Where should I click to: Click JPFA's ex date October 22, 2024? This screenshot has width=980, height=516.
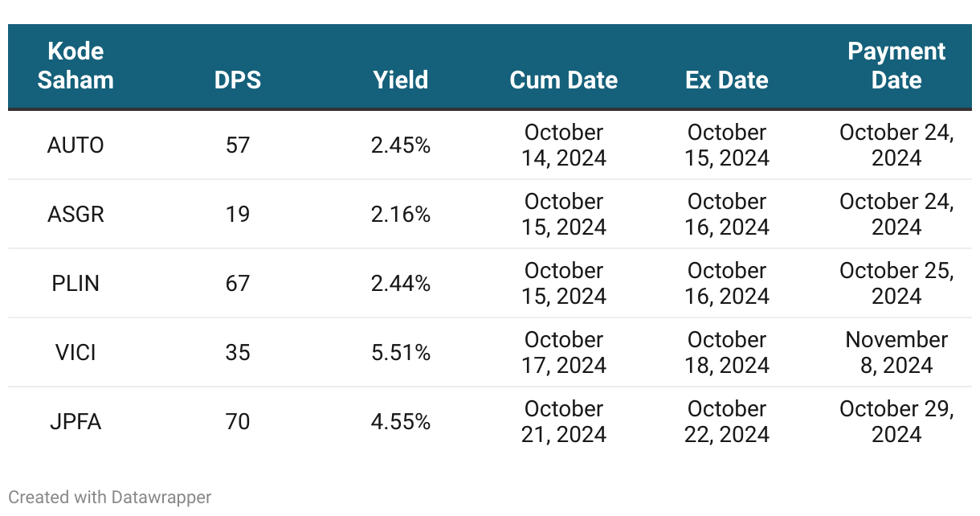coord(727,422)
